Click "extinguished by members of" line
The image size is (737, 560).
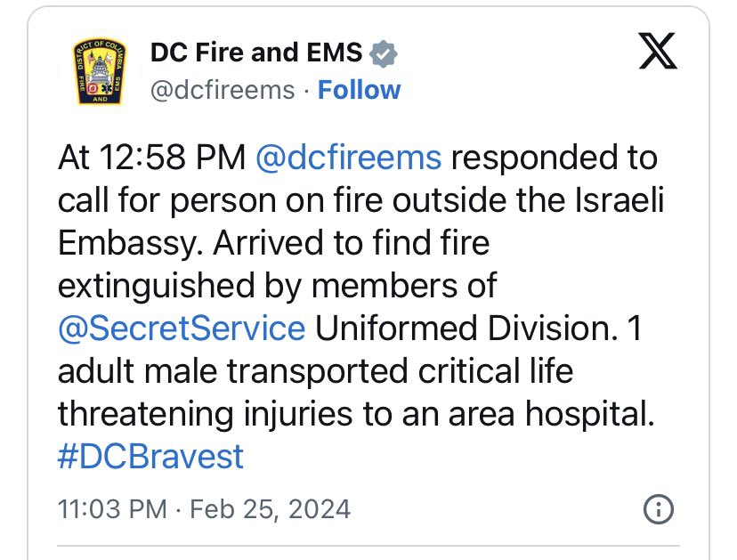[x=278, y=287]
